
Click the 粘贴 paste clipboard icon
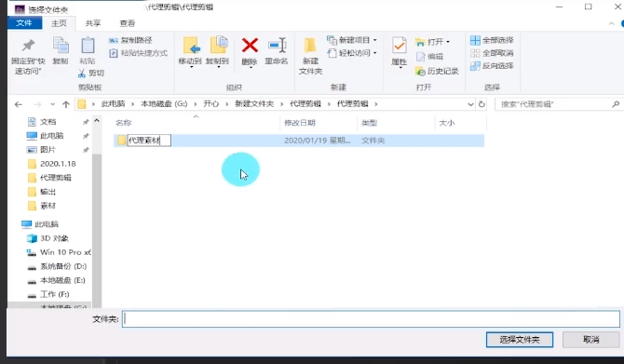[x=88, y=46]
